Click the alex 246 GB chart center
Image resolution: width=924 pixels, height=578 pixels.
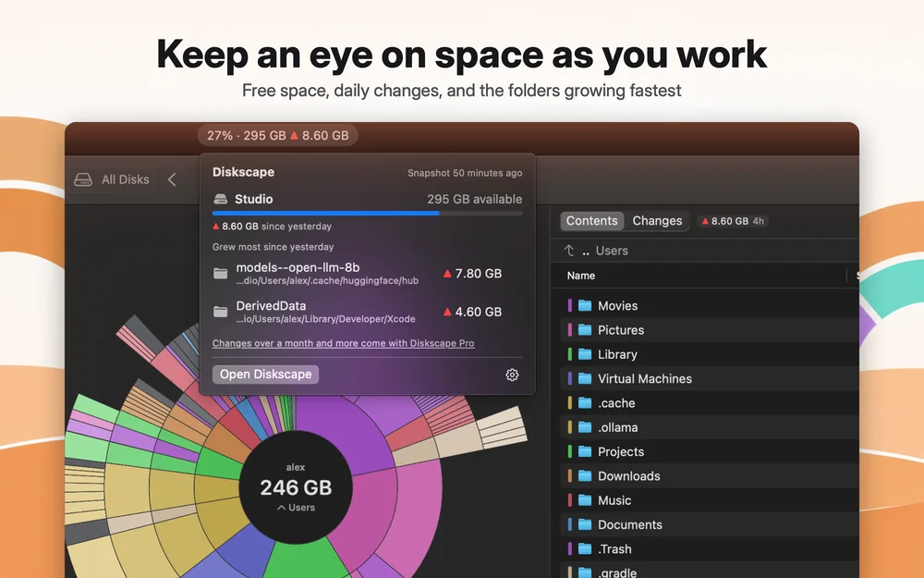tap(296, 487)
